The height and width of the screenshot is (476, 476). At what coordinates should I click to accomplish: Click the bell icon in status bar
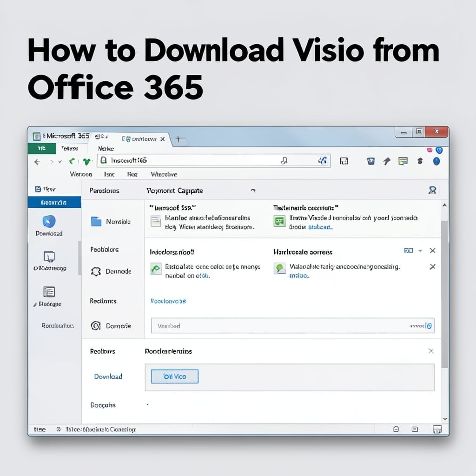[396, 429]
